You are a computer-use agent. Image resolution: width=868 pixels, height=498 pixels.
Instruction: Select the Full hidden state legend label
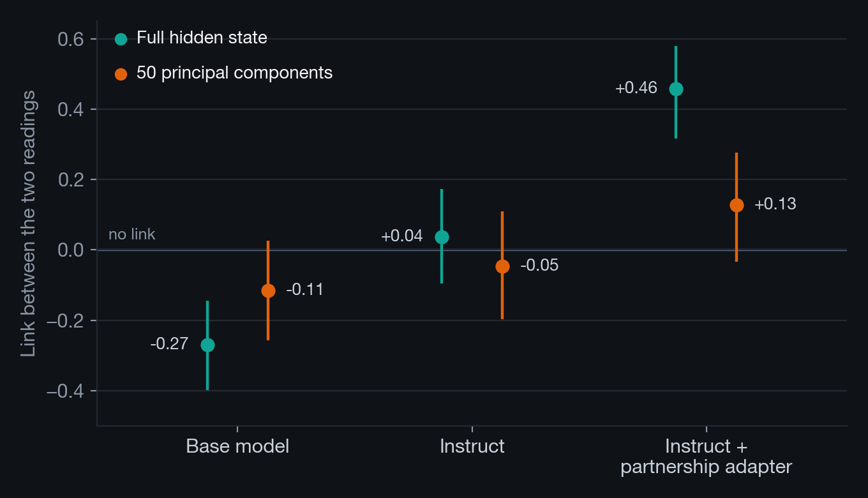(202, 38)
